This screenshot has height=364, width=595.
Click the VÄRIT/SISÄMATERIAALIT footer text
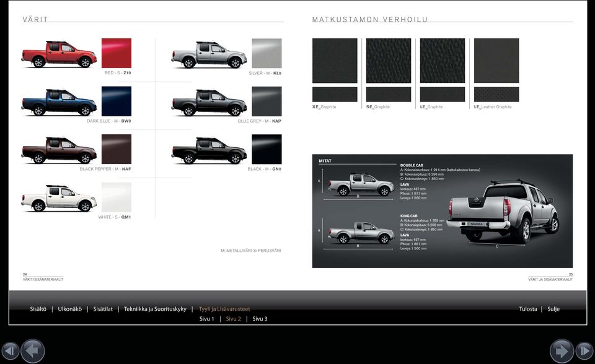click(43, 279)
